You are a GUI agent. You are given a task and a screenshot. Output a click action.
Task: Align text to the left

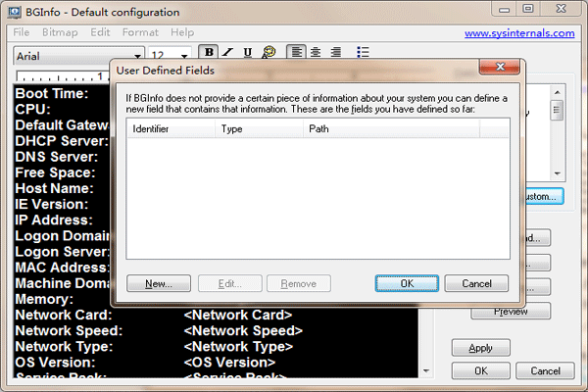point(296,53)
